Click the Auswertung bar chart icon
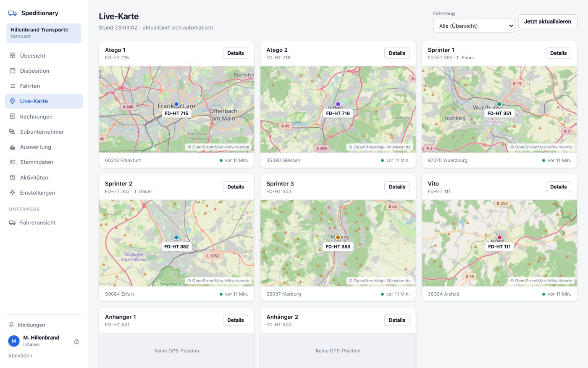Viewport: 588px width, 368px height. pos(13,147)
